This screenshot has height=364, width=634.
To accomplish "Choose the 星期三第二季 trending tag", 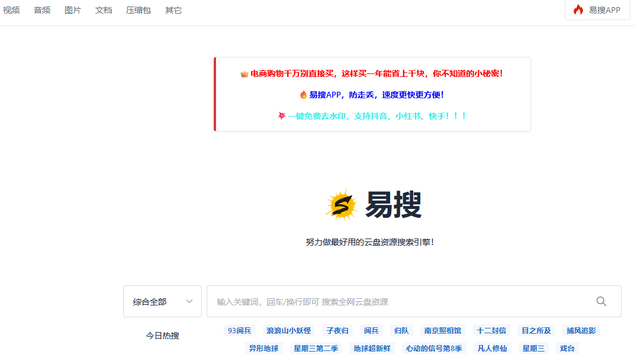I will click(x=316, y=348).
